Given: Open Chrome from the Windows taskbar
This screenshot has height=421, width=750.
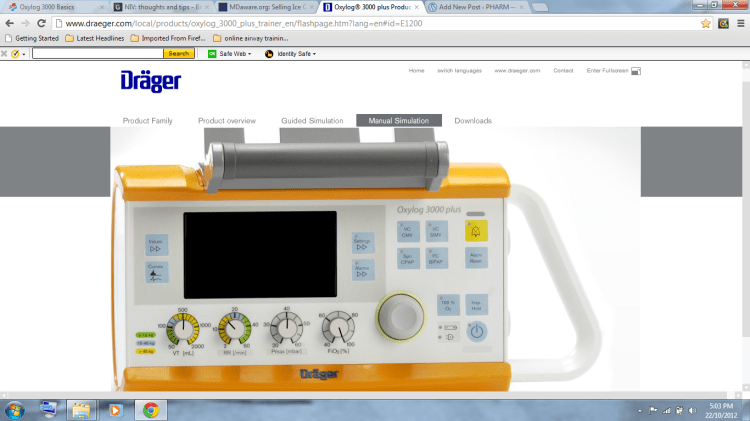Looking at the screenshot, I should (150, 409).
